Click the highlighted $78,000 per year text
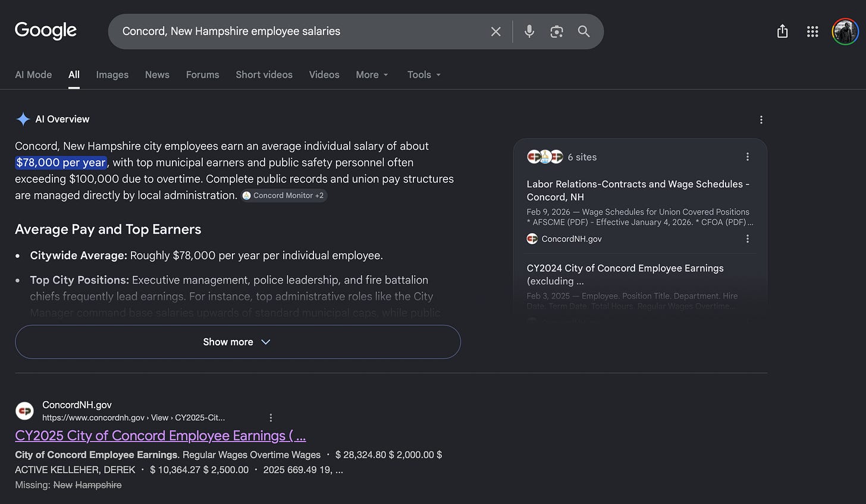This screenshot has width=866, height=504. pos(61,162)
